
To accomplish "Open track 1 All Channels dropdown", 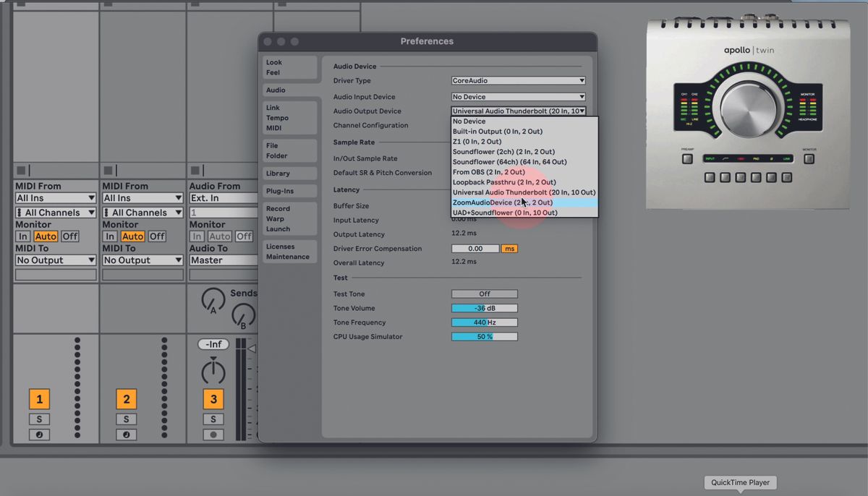I will 56,213.
